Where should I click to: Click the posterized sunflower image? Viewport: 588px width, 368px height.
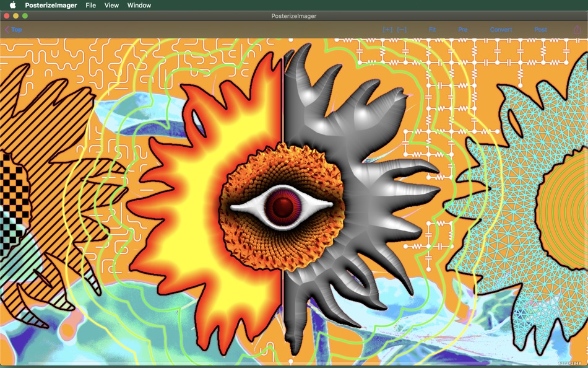click(294, 202)
